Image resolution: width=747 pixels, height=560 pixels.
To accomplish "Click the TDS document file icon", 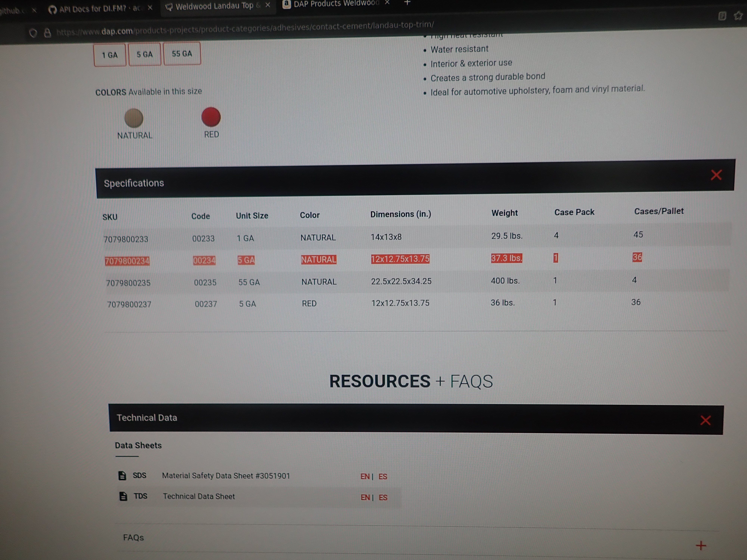I will 123,496.
